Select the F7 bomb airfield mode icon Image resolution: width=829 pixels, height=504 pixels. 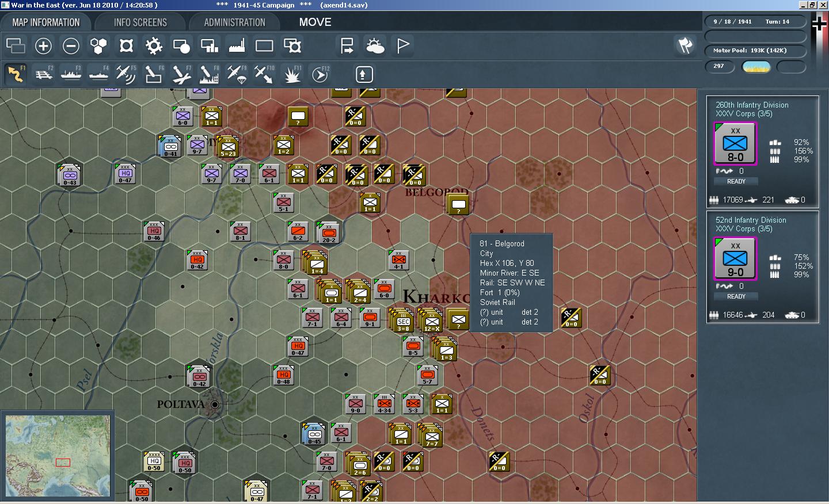click(x=181, y=74)
